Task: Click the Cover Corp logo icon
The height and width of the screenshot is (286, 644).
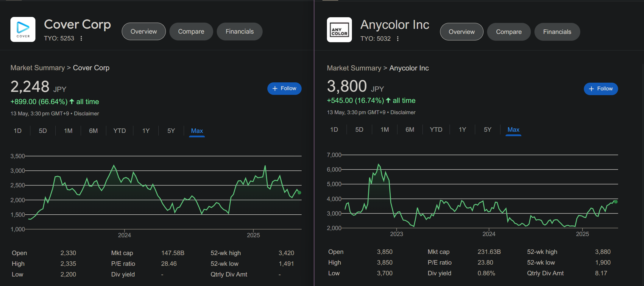Action: [23, 29]
